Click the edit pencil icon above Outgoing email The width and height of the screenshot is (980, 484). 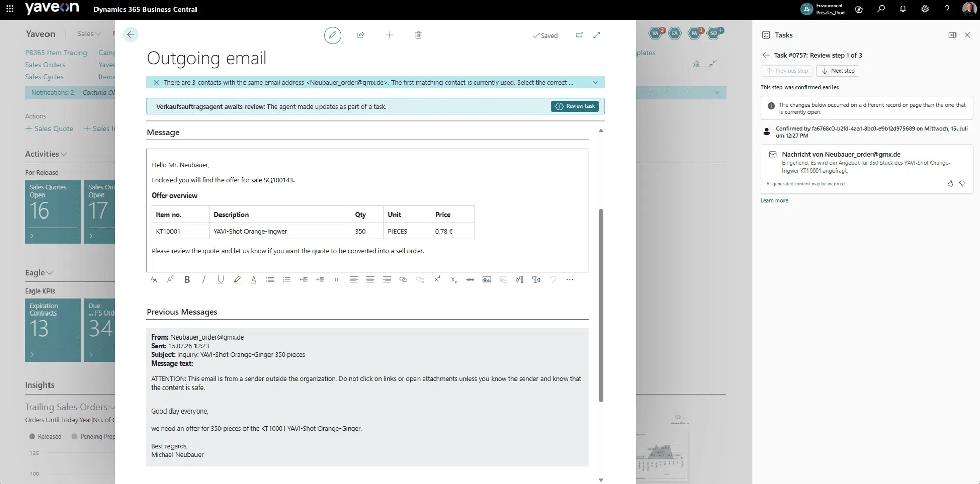tap(332, 35)
